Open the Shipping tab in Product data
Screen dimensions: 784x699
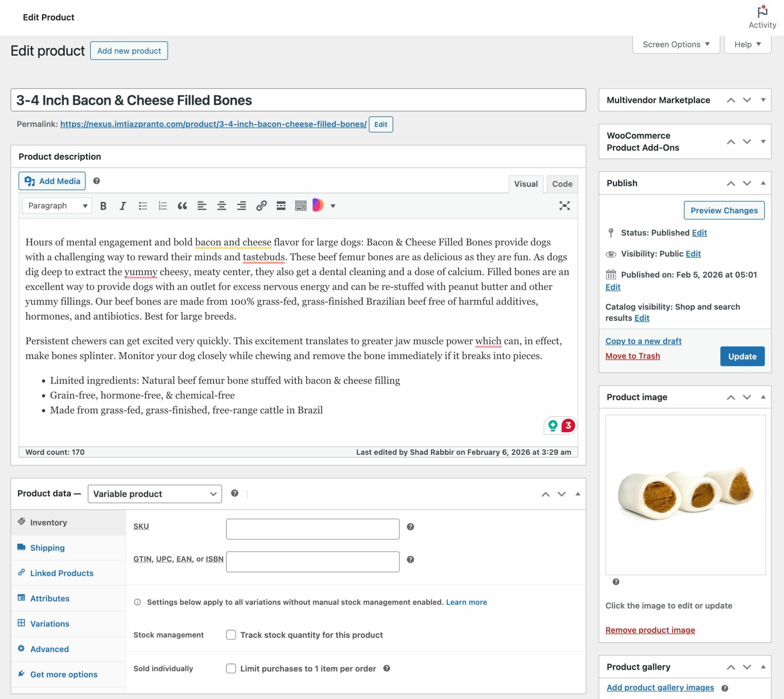[47, 548]
